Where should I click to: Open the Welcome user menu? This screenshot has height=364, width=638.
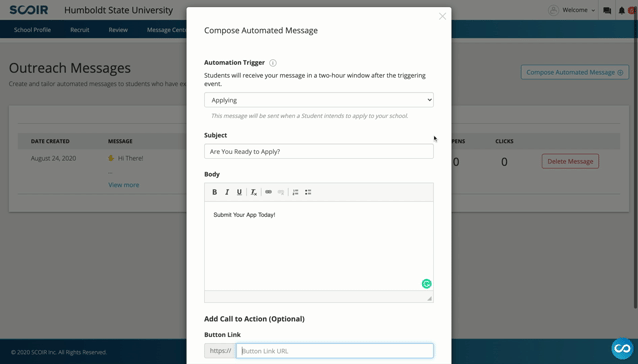[x=572, y=10]
